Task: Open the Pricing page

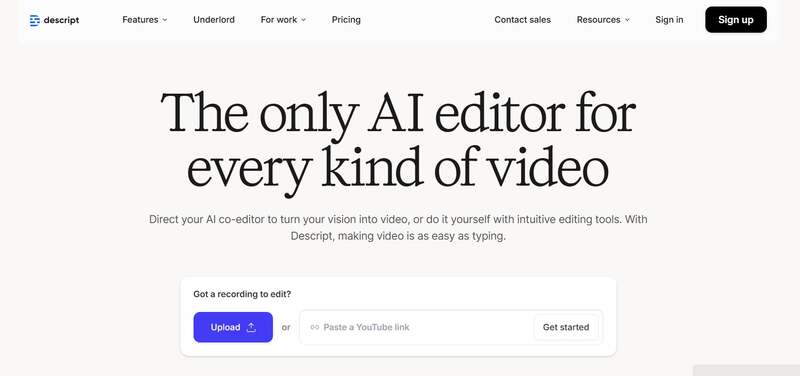Action: tap(346, 20)
